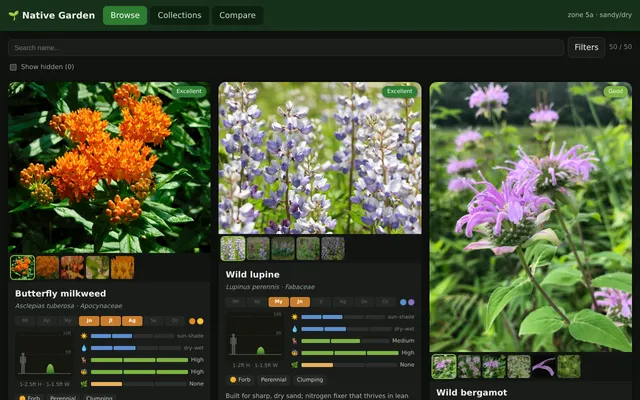
Task: Click deer icon in Wild lupine card
Action: 295,341
